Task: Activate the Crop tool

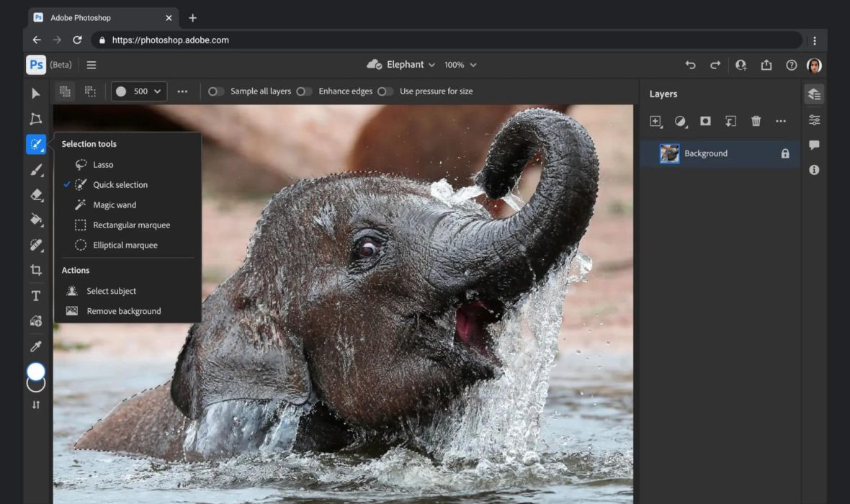Action: [x=36, y=271]
